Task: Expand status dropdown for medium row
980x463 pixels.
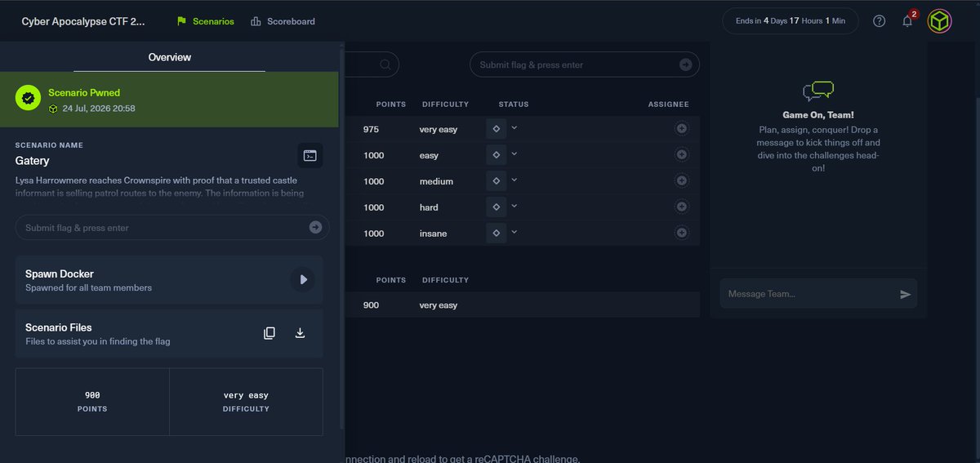Action: click(514, 180)
